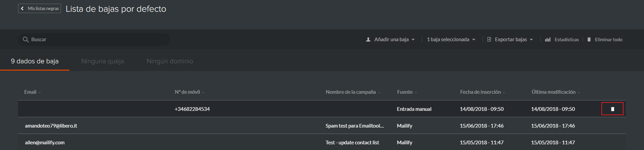Image resolution: width=644 pixels, height=150 pixels.
Task: Click the magnifier icon in the search bar
Action: click(25, 40)
